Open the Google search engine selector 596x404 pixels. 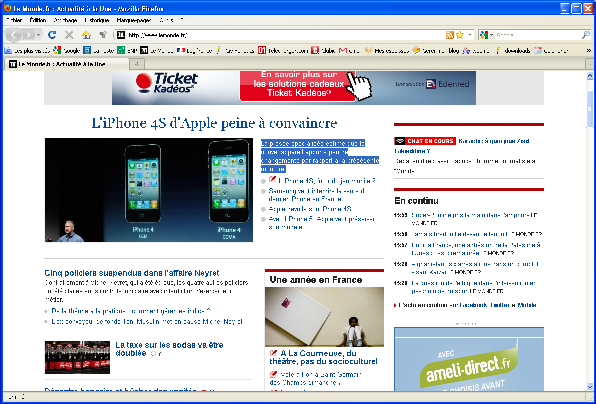[486, 35]
